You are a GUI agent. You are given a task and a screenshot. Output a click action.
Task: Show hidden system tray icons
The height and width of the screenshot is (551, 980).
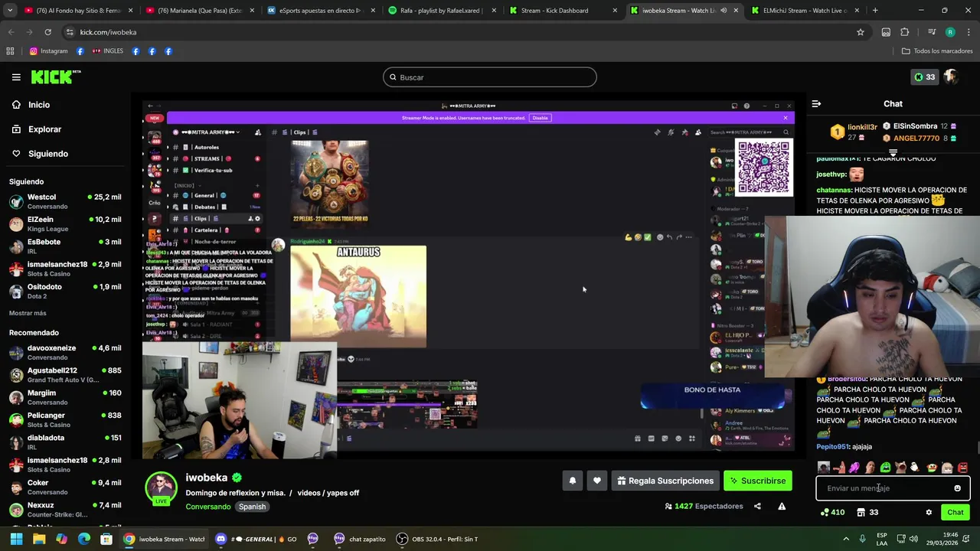[x=846, y=539]
